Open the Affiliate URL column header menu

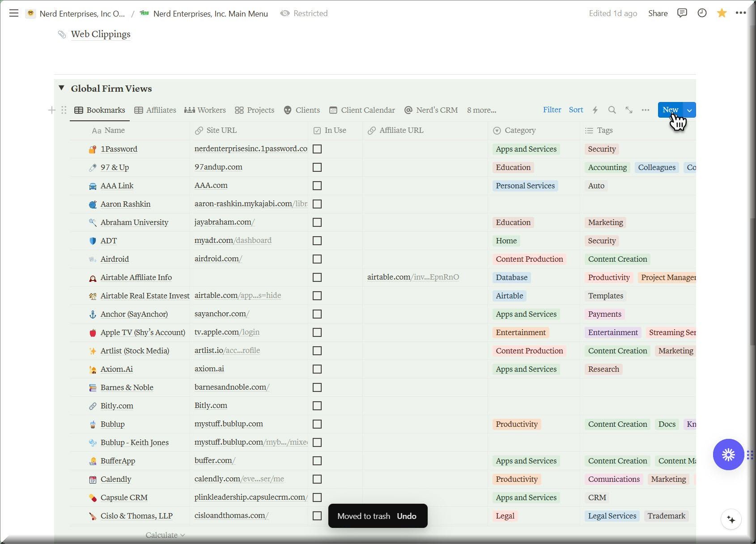425,131
